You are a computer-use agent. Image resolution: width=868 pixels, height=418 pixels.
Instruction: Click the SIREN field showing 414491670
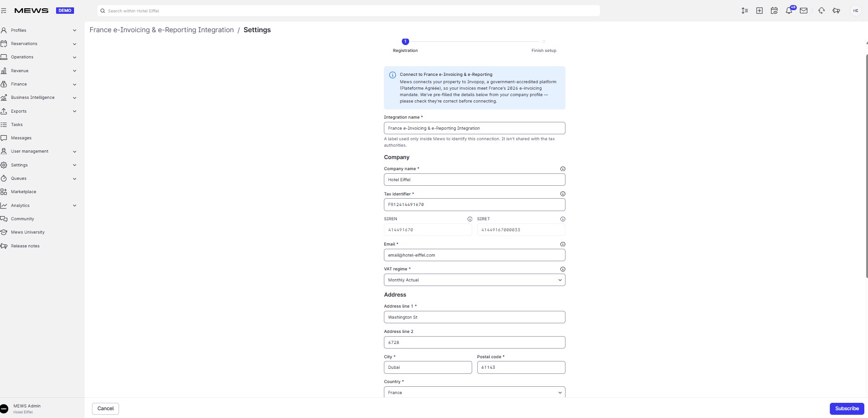pos(428,230)
